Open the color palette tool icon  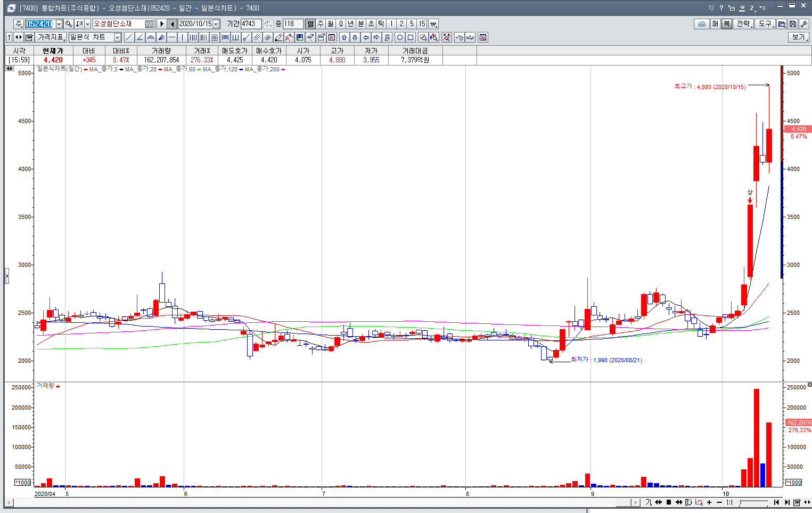coord(300,37)
